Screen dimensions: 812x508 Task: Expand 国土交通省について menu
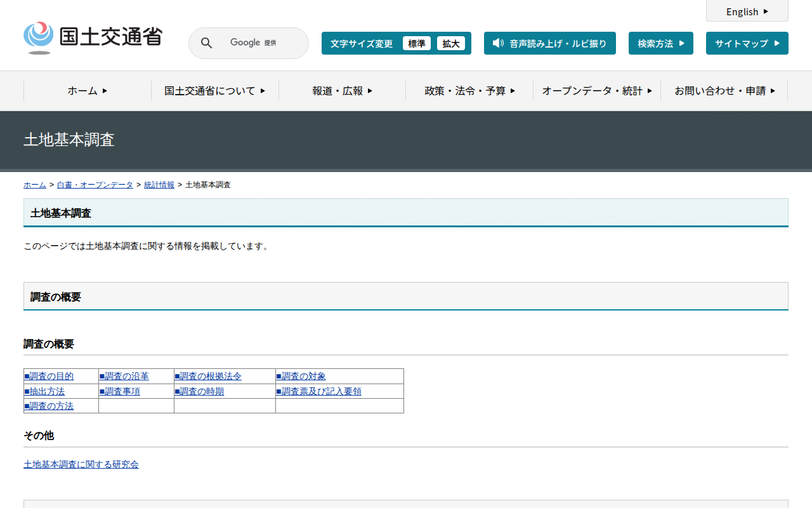[214, 91]
